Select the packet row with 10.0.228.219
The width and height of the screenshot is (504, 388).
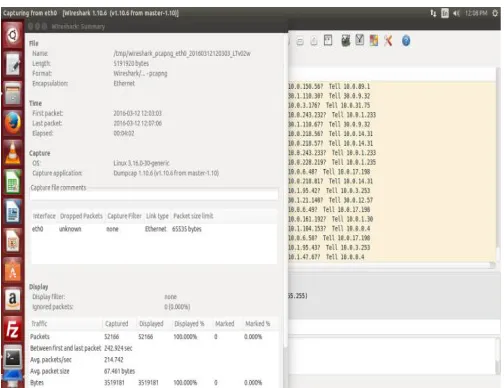(392, 162)
